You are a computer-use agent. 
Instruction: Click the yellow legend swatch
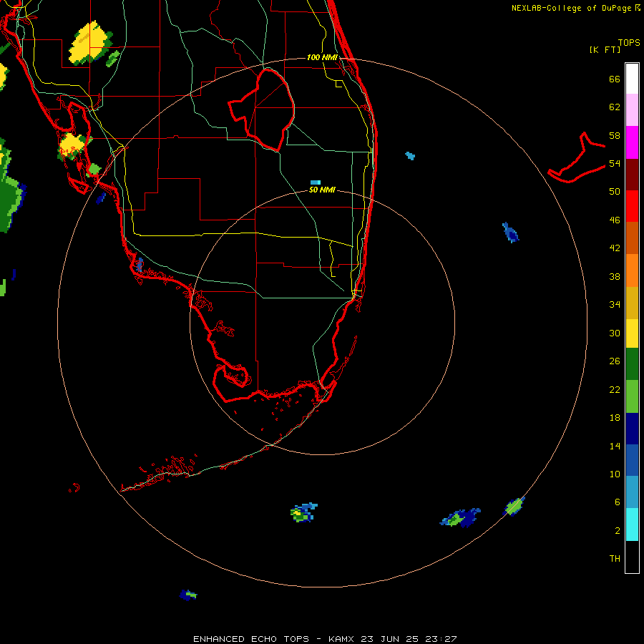click(632, 333)
